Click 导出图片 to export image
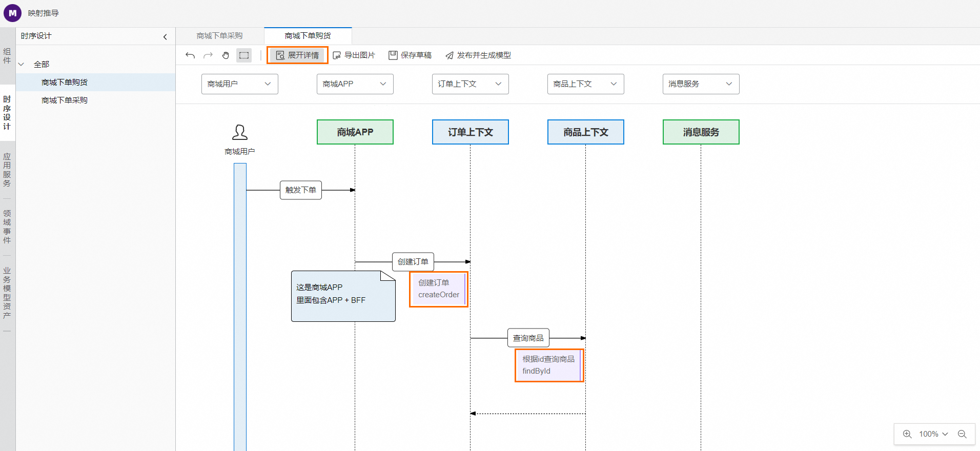The image size is (980, 451). tap(354, 55)
